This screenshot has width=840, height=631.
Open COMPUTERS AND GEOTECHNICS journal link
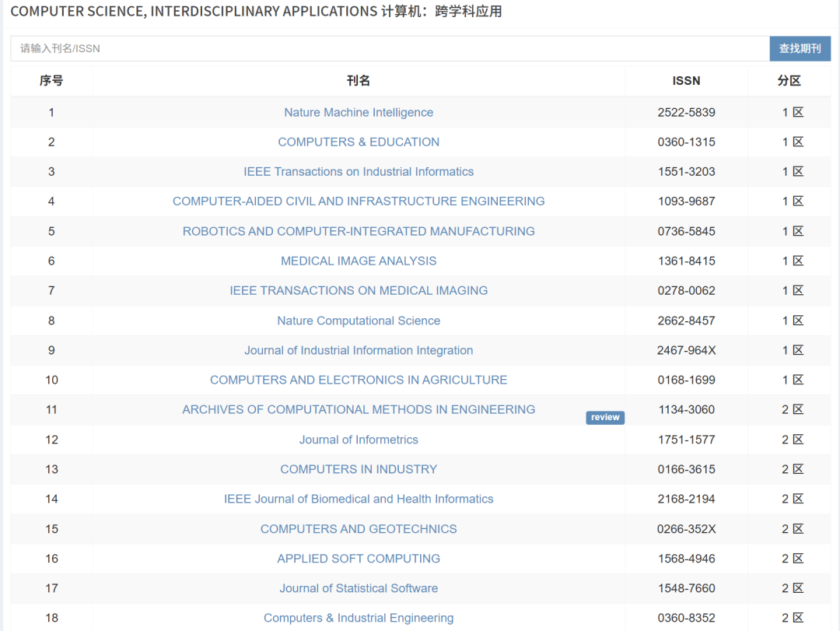pos(359,528)
